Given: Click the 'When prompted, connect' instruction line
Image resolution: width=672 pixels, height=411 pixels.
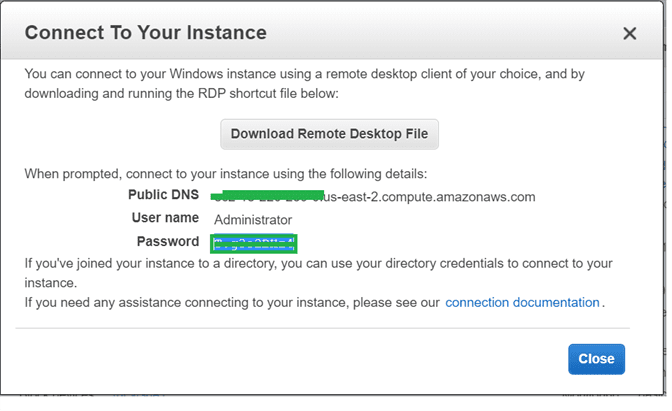Looking at the screenshot, I should [225, 173].
